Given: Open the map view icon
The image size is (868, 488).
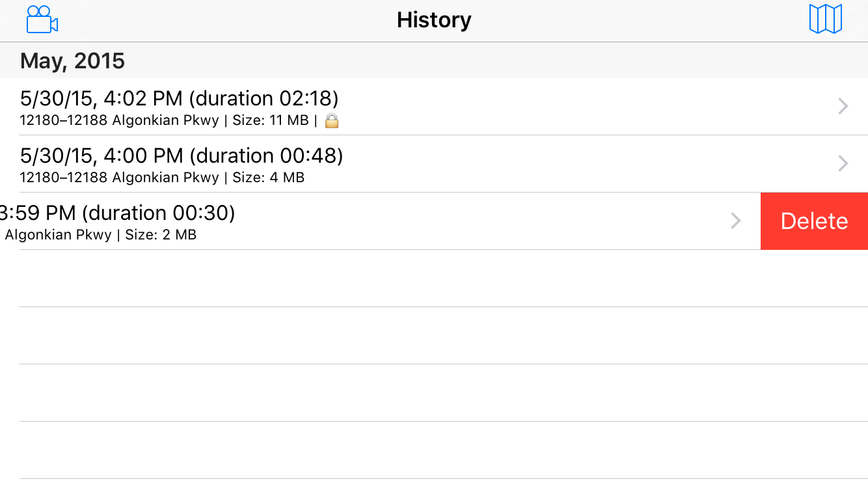Looking at the screenshot, I should 825,19.
